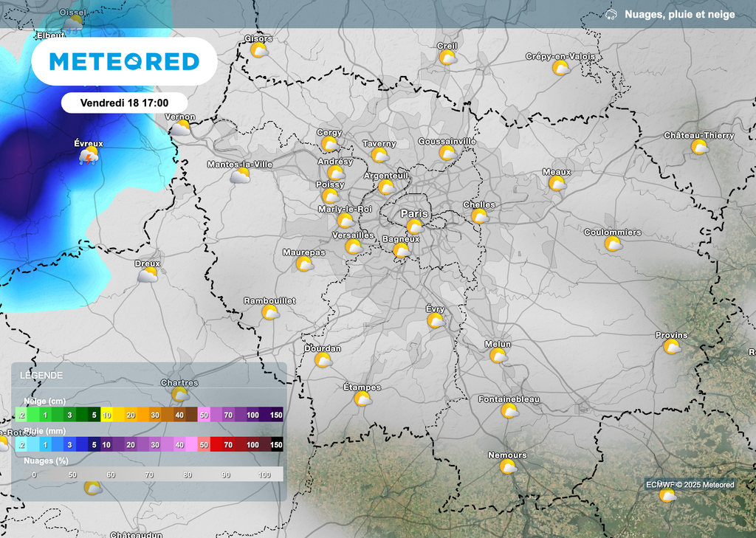The image size is (756, 538).
Task: Click the Étampes city label
Action: coord(362,387)
